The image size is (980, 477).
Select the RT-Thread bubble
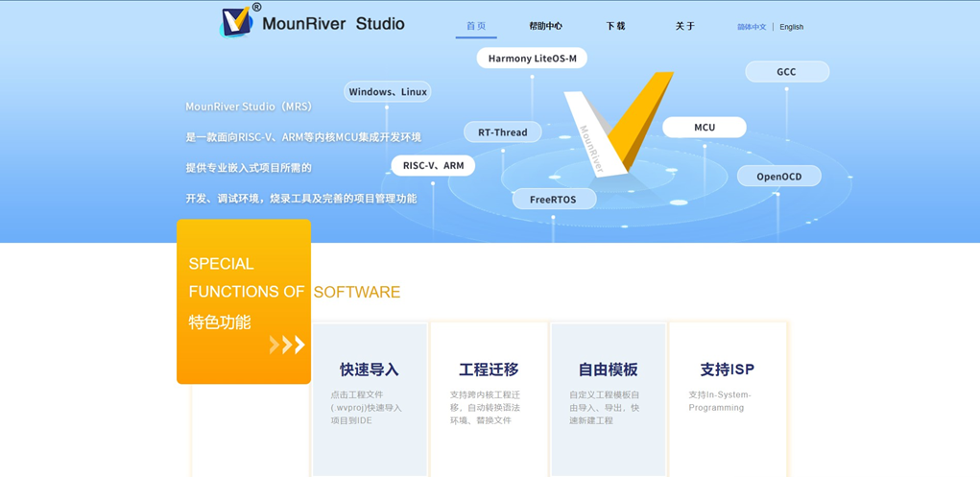click(503, 131)
